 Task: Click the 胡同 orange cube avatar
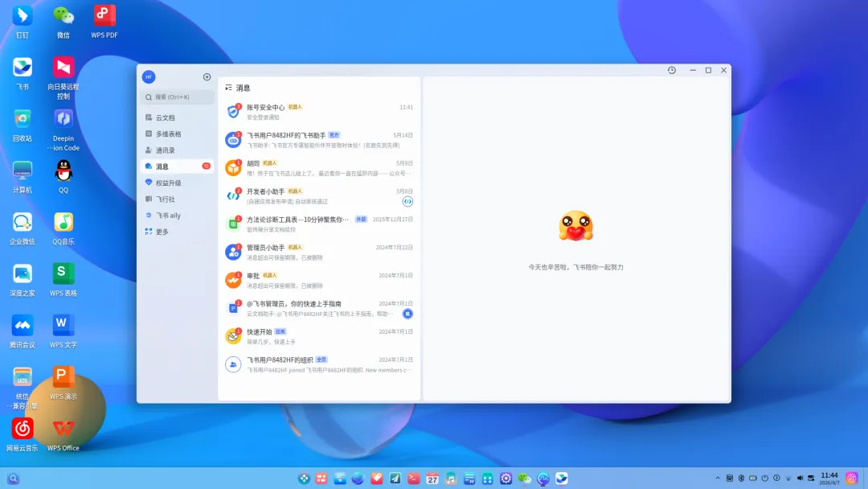click(233, 168)
